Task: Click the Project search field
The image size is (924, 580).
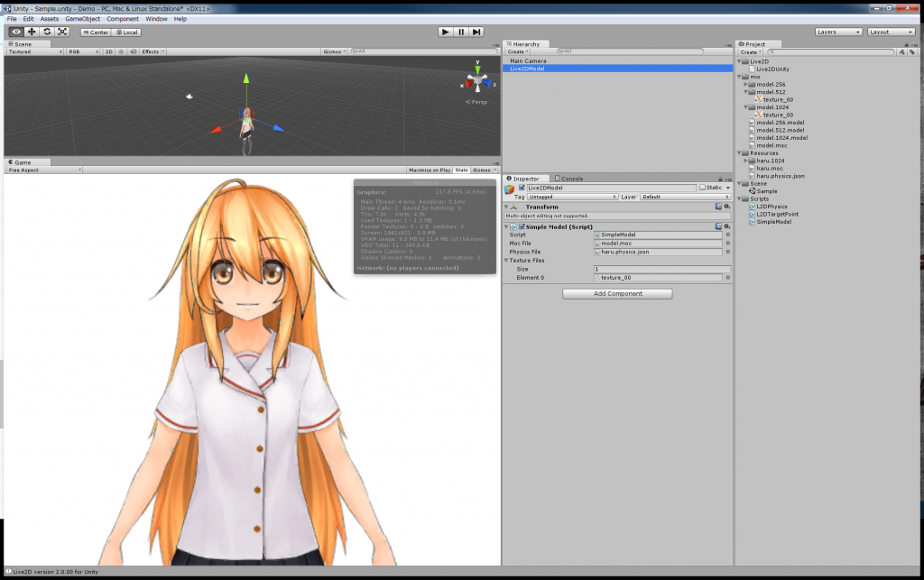Action: click(830, 51)
